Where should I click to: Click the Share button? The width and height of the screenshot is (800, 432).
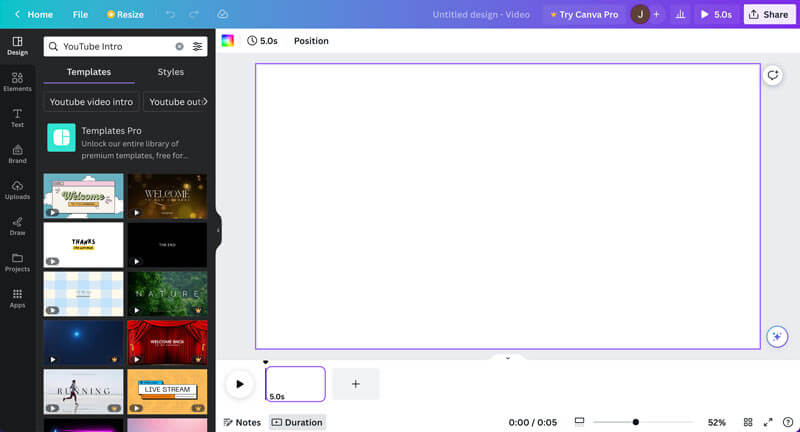[x=769, y=14]
